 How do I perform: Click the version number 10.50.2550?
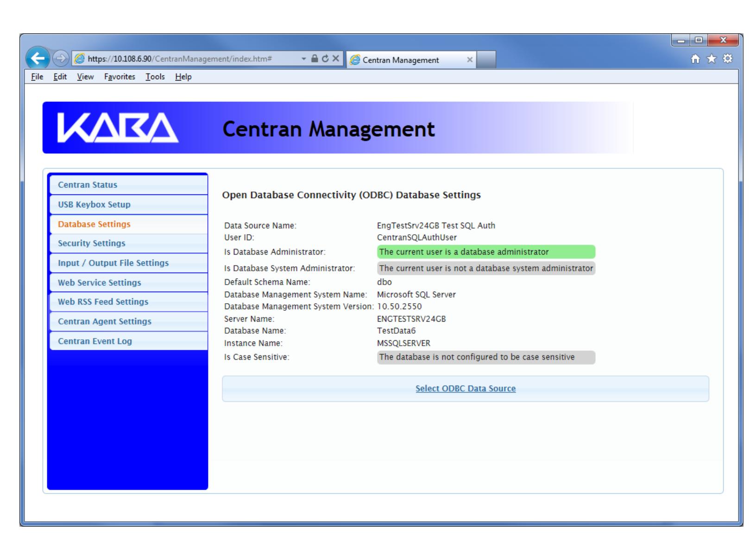(x=399, y=306)
